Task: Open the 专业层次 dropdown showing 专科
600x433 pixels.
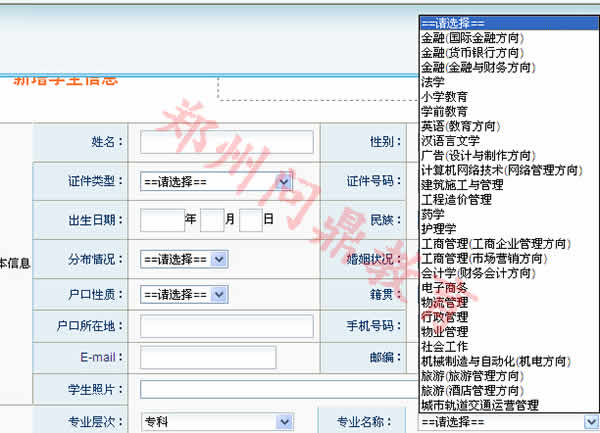Action: [x=216, y=421]
